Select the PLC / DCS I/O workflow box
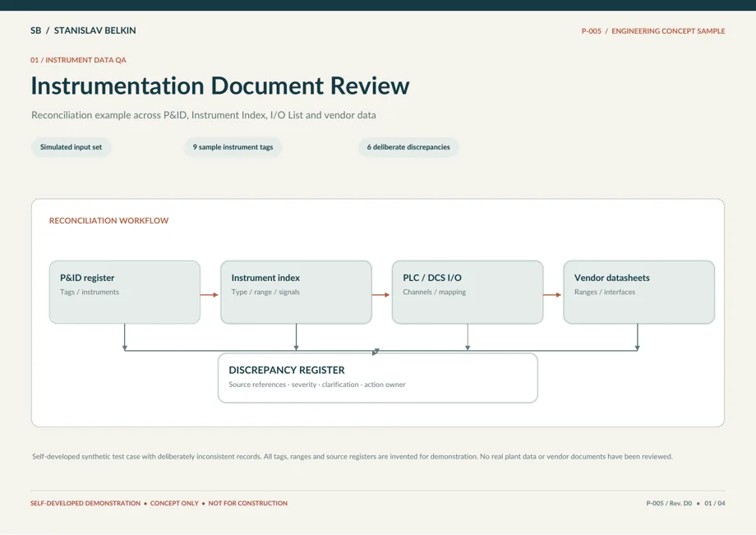Viewport: 756px width, 535px height. pyautogui.click(x=468, y=292)
